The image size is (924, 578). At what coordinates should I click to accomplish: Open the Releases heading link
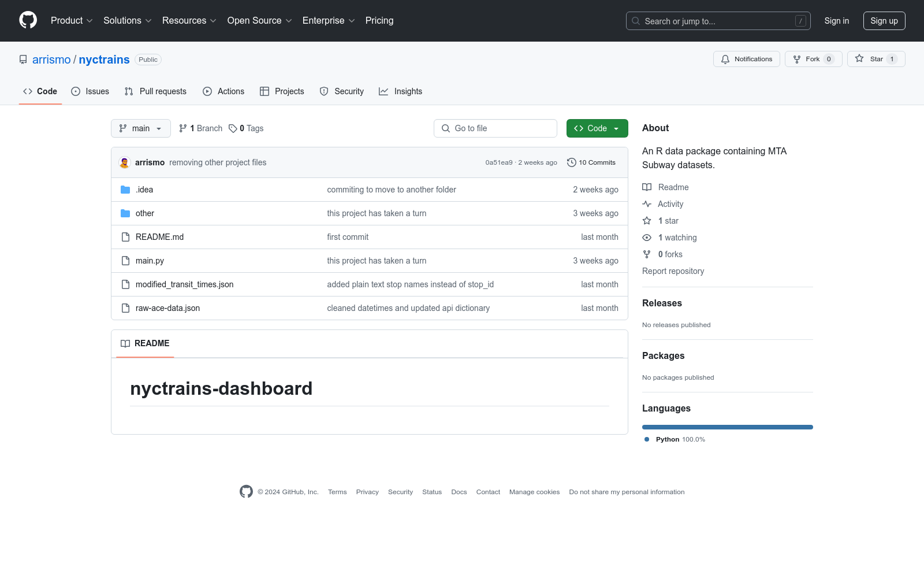(662, 303)
